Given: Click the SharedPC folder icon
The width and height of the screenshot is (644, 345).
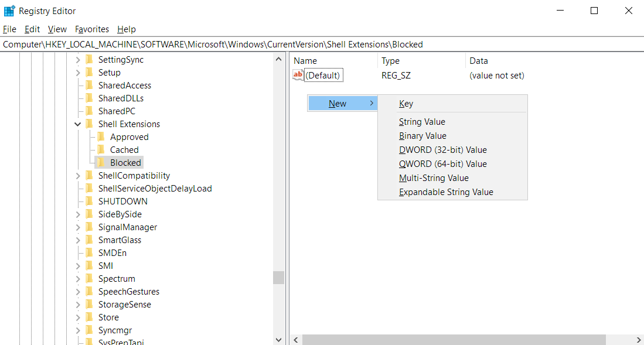Looking at the screenshot, I should [88, 111].
